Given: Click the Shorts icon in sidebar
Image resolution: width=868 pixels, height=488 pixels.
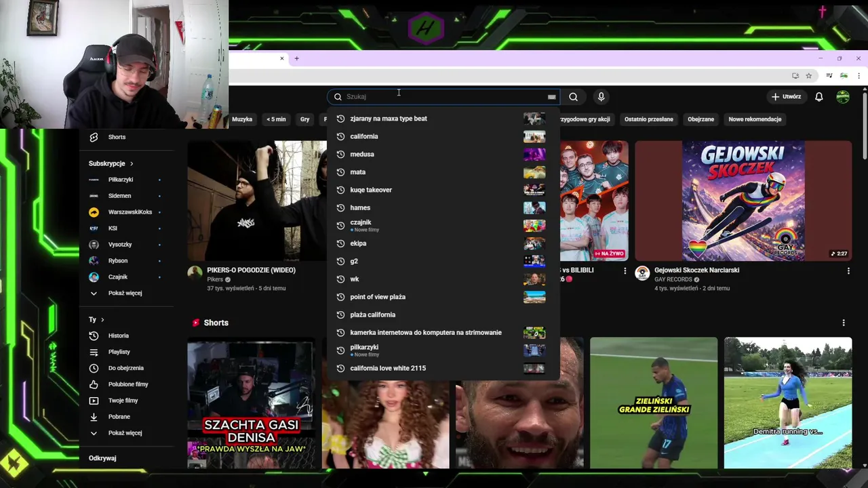Looking at the screenshot, I should [x=94, y=137].
